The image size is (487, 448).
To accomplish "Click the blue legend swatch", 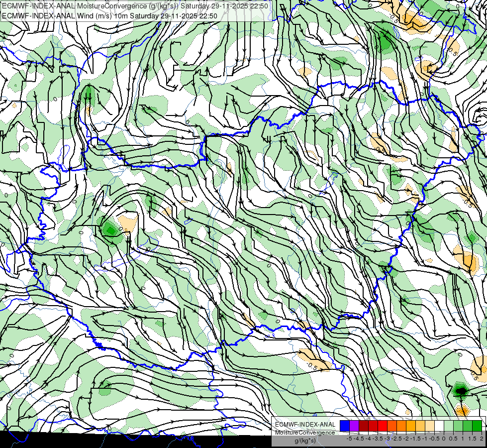I will pos(345,426).
